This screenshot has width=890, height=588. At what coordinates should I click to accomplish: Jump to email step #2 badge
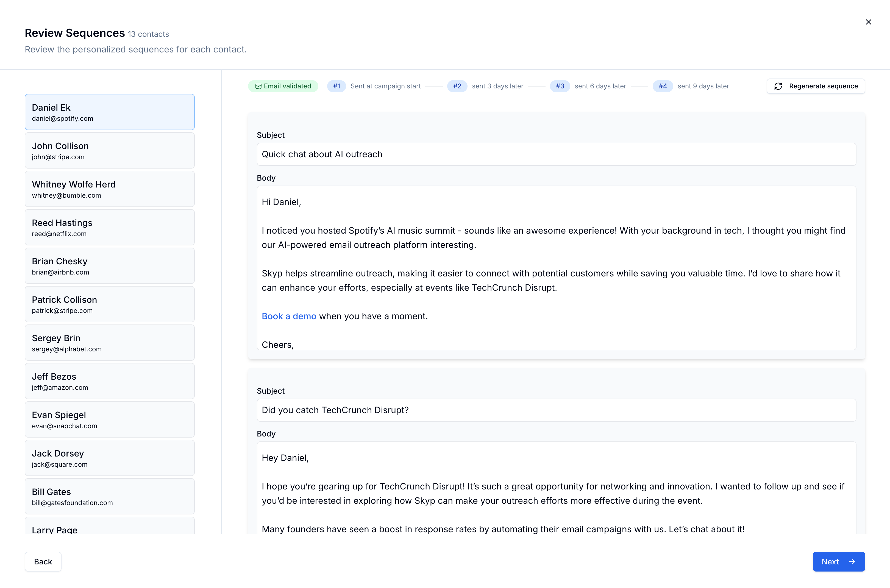click(457, 86)
